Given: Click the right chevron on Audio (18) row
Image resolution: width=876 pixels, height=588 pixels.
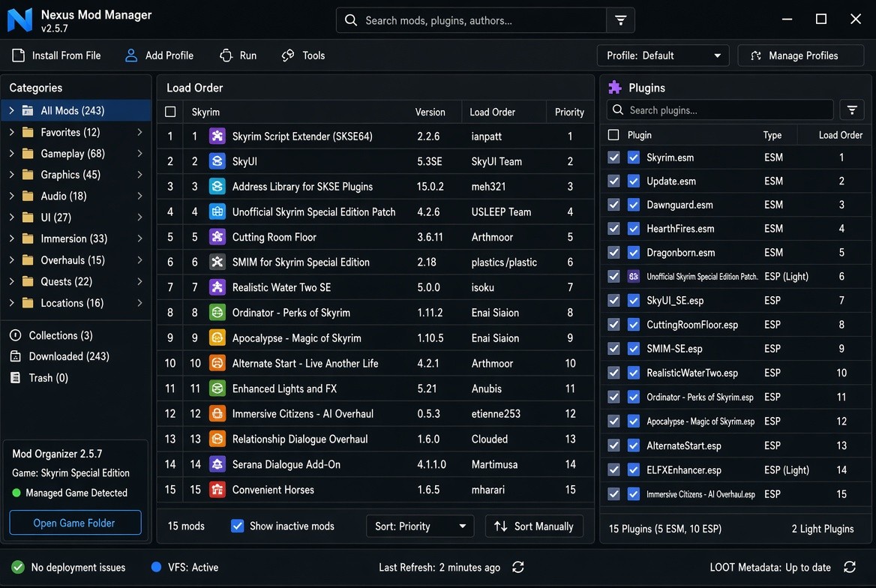Looking at the screenshot, I should (x=139, y=196).
